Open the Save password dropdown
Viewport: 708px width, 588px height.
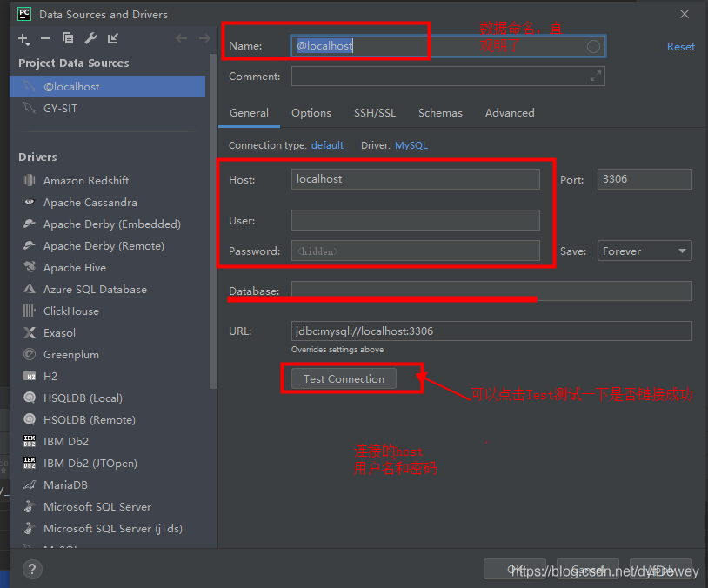[x=645, y=251]
